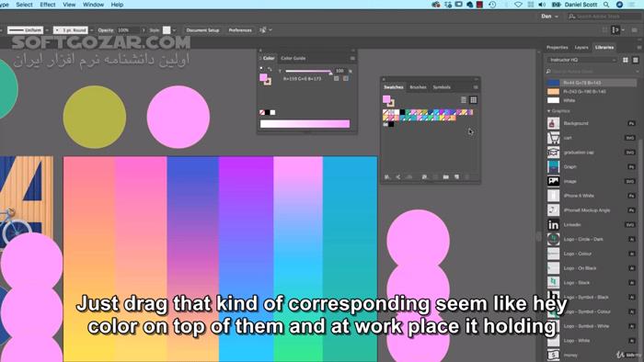
Task: Pick a tint from the Color panel ramp
Action: point(305,124)
